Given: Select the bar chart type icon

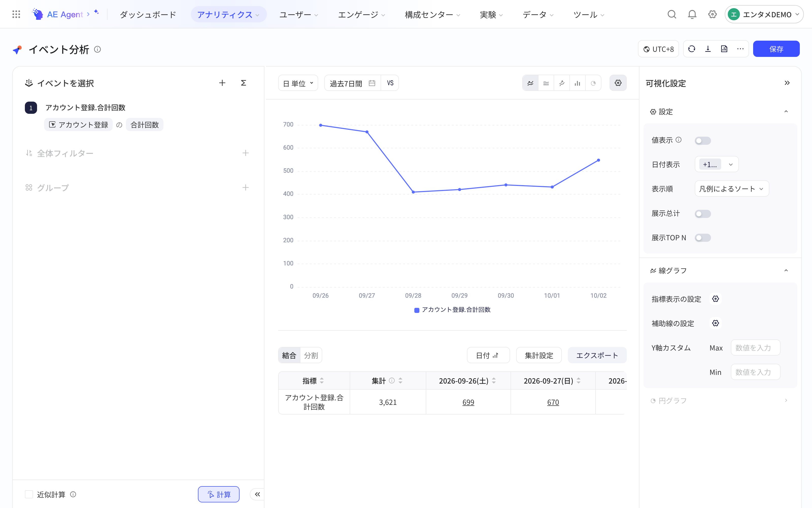Looking at the screenshot, I should pyautogui.click(x=577, y=83).
